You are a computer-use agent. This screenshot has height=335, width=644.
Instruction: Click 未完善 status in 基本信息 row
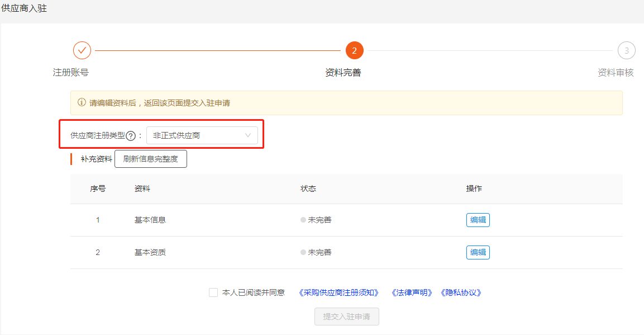tap(316, 220)
